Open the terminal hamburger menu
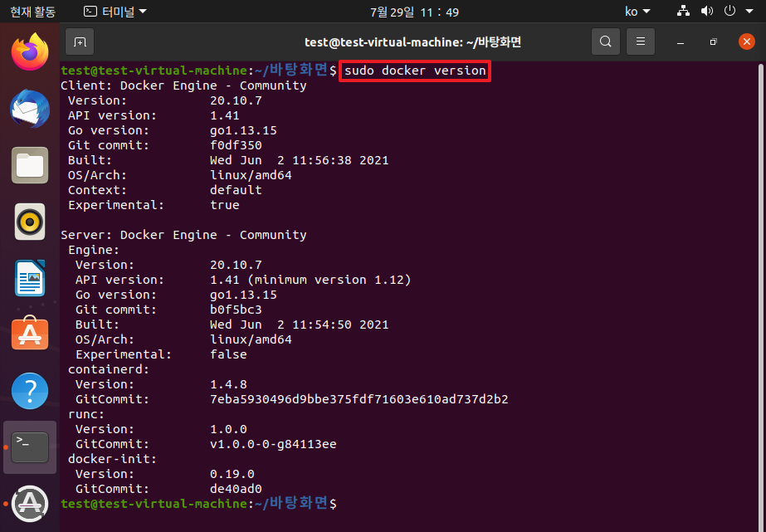The height and width of the screenshot is (532, 766). (641, 42)
